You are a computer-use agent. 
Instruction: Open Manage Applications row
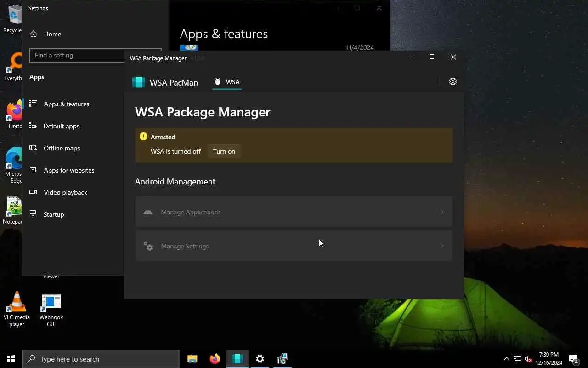coord(294,212)
